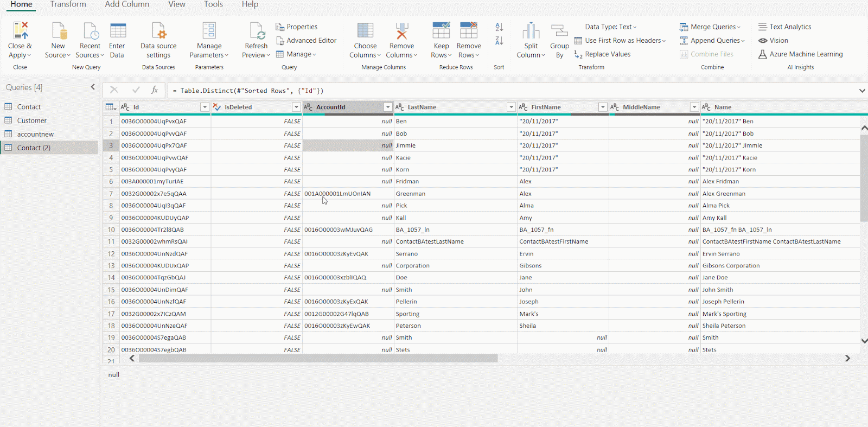Select the accountnew query
Viewport: 868px width, 427px height.
click(x=35, y=134)
